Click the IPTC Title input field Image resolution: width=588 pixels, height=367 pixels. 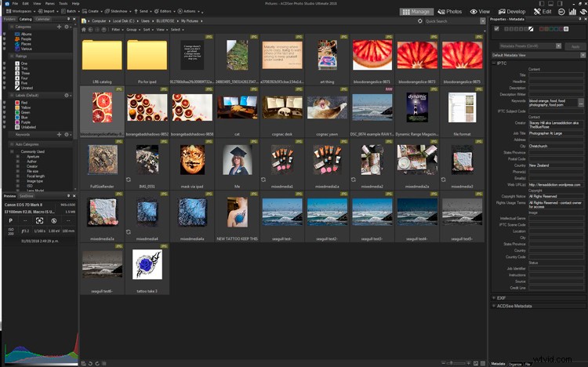[556, 75]
